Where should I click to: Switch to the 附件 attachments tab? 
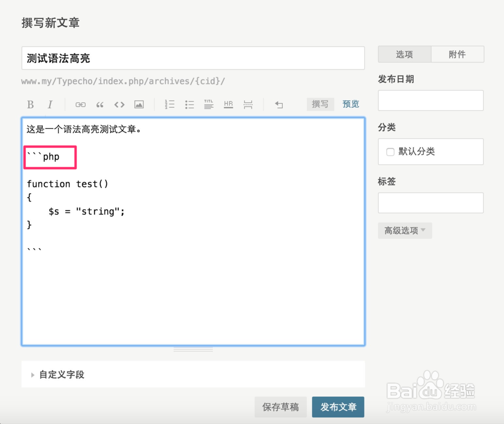pyautogui.click(x=458, y=54)
